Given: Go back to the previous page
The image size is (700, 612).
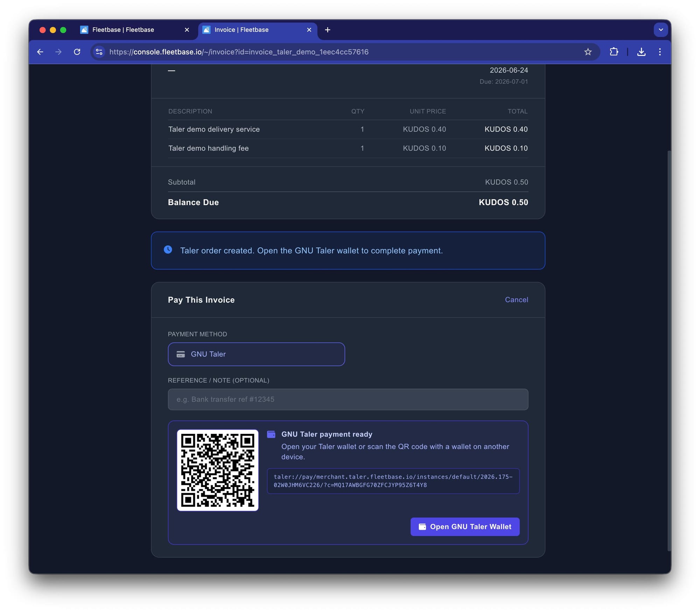Looking at the screenshot, I should pos(40,52).
